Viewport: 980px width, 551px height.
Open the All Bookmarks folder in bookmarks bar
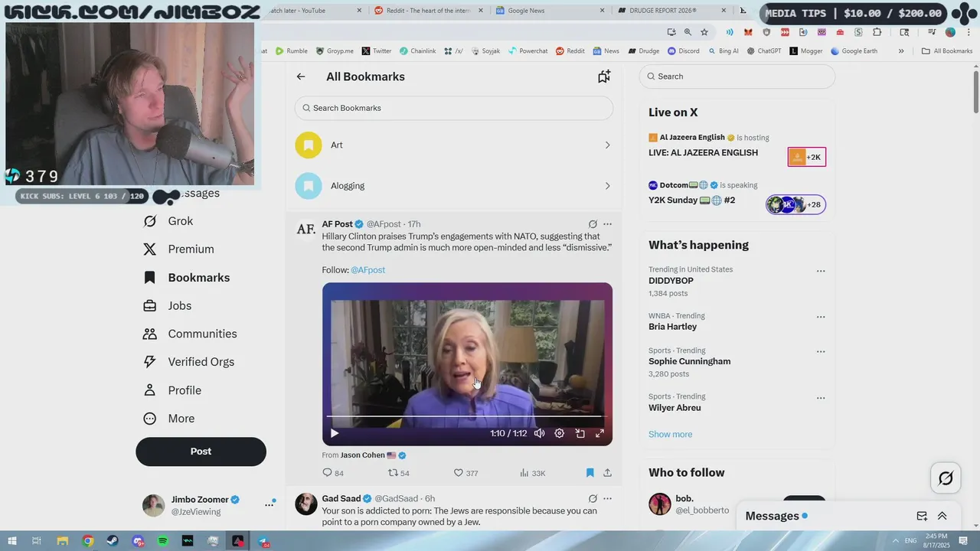pyautogui.click(x=947, y=51)
